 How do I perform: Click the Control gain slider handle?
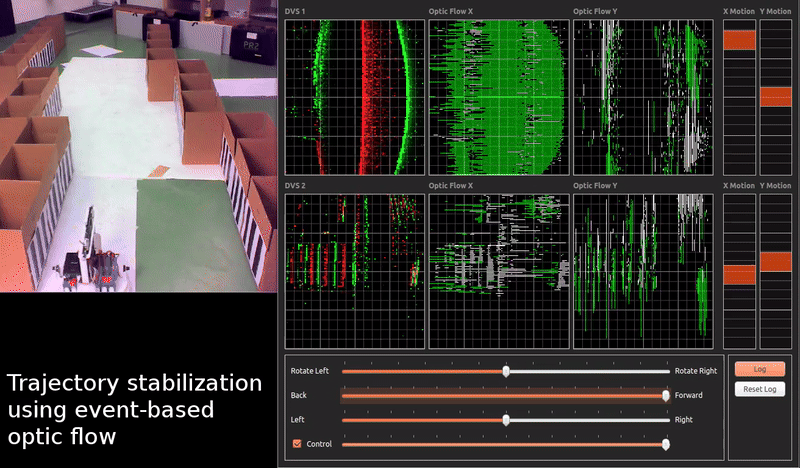(666, 444)
